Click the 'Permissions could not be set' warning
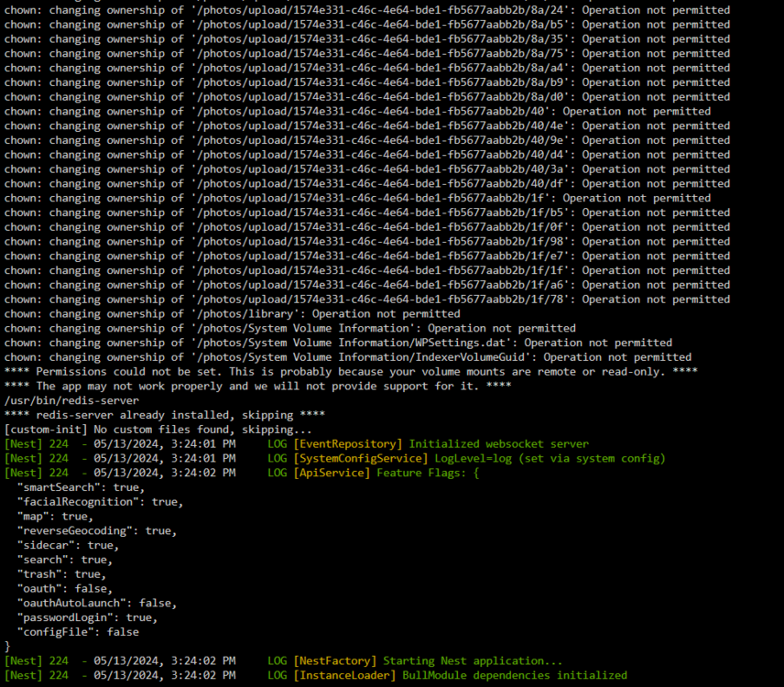 pyautogui.click(x=351, y=373)
